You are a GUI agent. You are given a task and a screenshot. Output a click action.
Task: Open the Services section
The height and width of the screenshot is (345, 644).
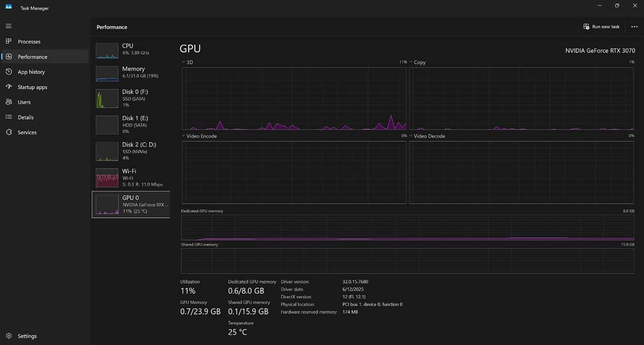[x=27, y=132]
